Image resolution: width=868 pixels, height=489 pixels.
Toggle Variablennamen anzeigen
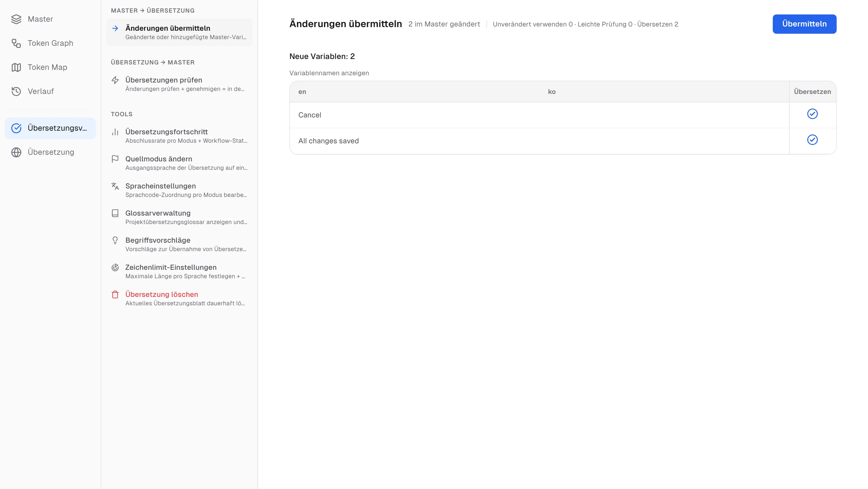point(329,73)
